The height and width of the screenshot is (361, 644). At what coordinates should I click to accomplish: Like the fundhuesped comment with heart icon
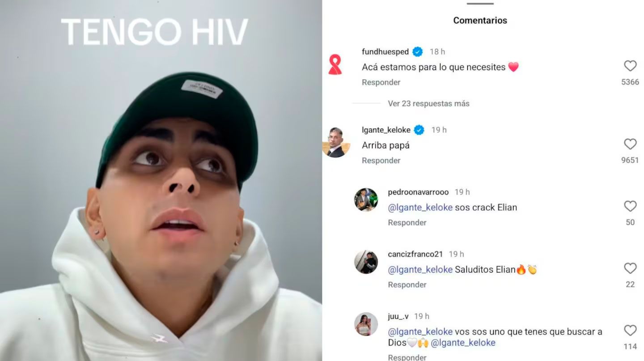630,66
